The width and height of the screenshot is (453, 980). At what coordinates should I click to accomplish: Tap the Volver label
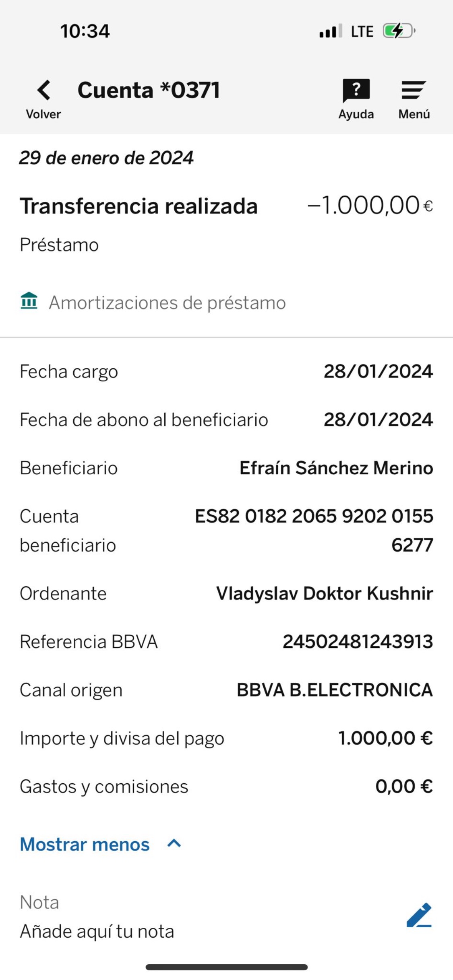[43, 114]
